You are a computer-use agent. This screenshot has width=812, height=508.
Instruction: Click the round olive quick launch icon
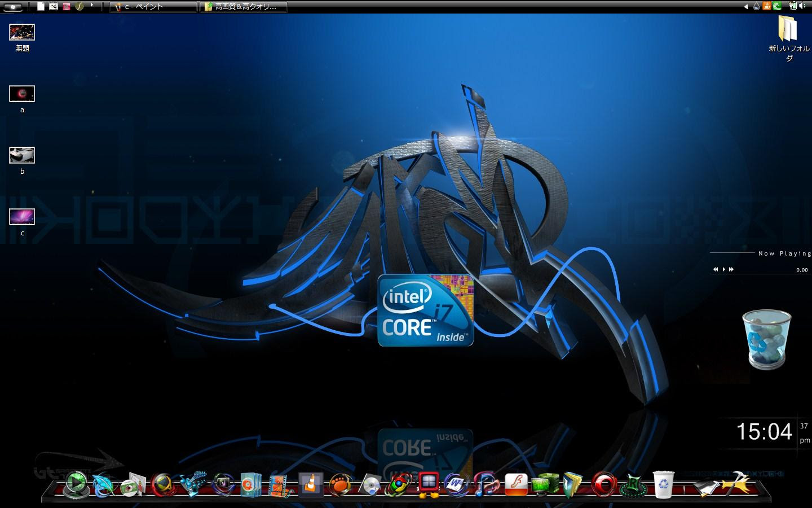[x=80, y=7]
